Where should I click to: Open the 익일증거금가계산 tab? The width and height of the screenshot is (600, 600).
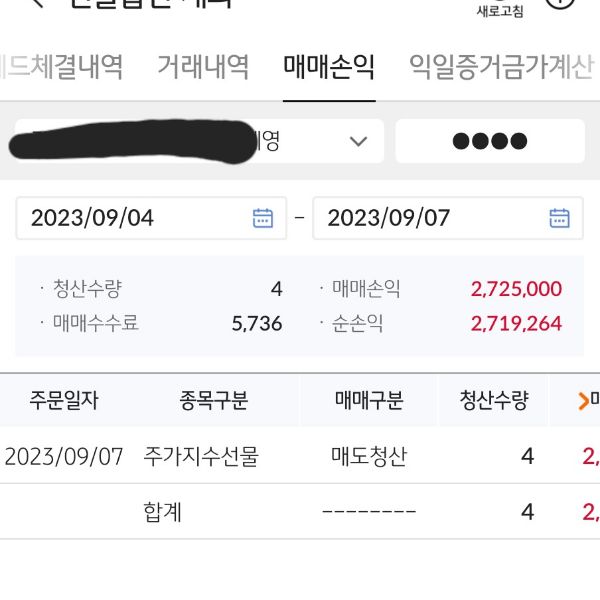click(x=501, y=67)
